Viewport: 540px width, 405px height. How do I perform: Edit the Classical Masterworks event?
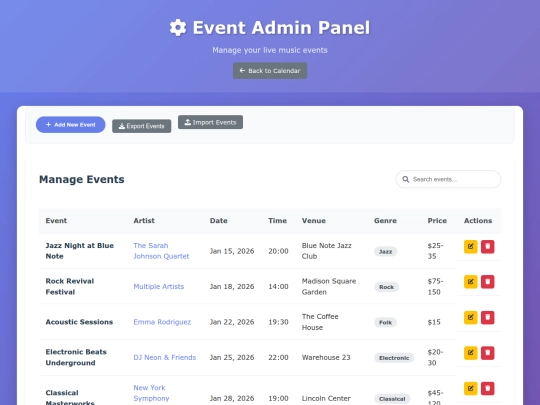pyautogui.click(x=470, y=388)
